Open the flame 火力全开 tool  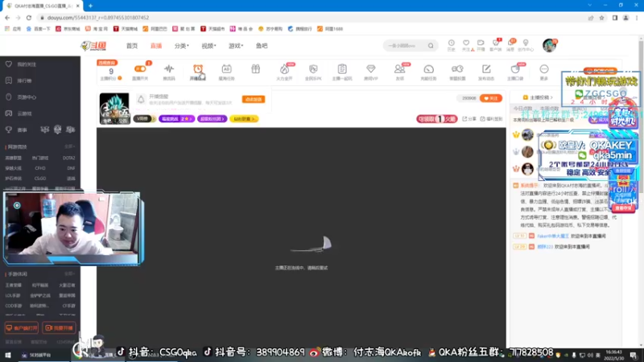(x=284, y=69)
